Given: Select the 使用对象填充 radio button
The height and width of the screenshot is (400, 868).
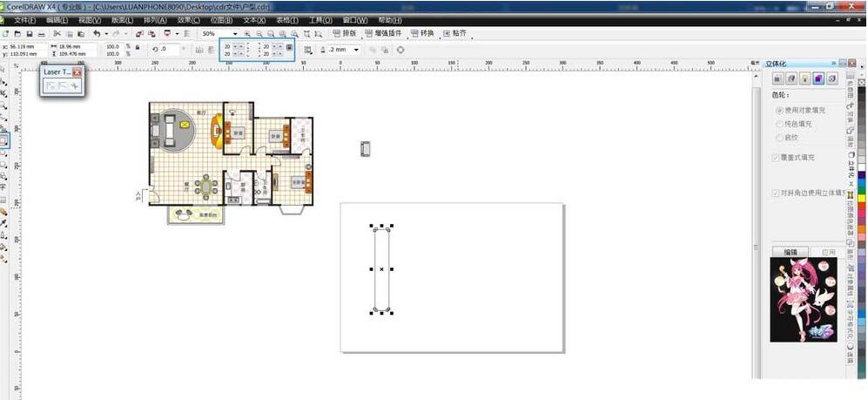Looking at the screenshot, I should (x=779, y=111).
